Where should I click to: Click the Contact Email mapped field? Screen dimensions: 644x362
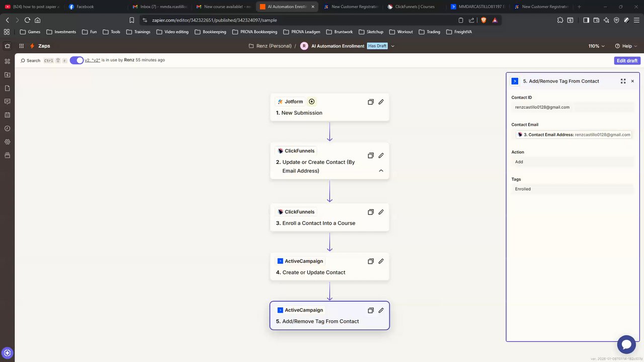[573, 134]
